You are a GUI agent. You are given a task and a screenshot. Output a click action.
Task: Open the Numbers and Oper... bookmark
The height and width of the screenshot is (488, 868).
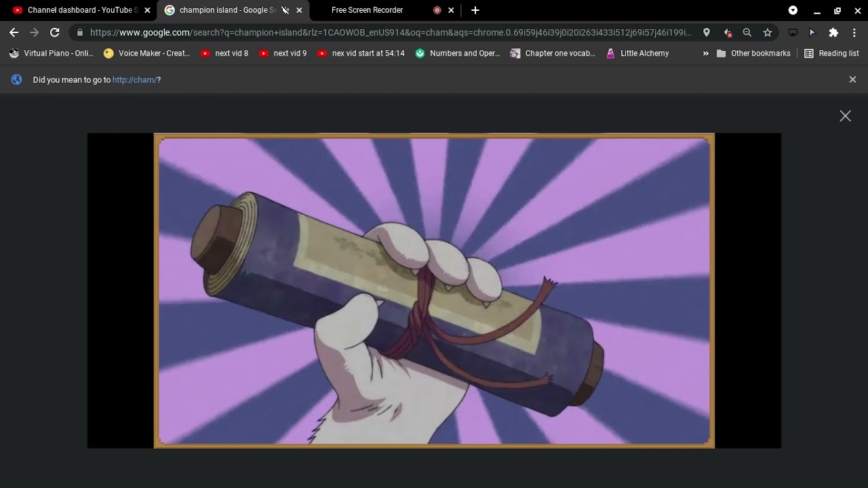click(x=458, y=53)
